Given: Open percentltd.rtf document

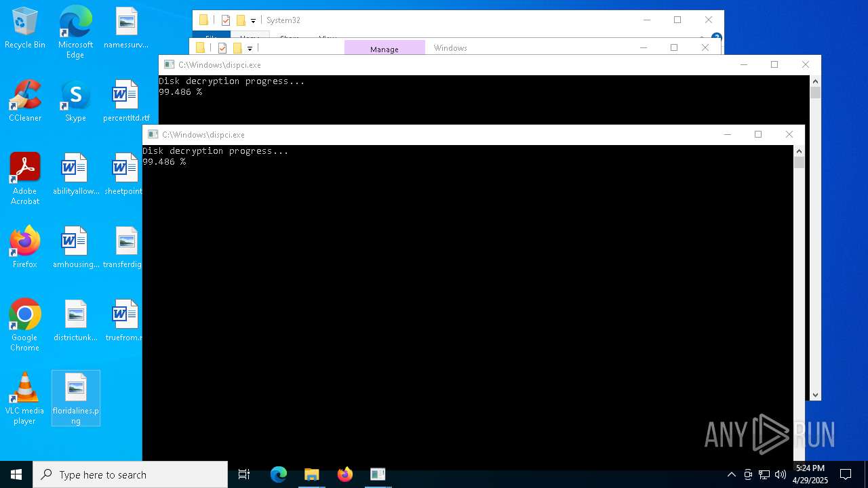Looking at the screenshot, I should [125, 102].
